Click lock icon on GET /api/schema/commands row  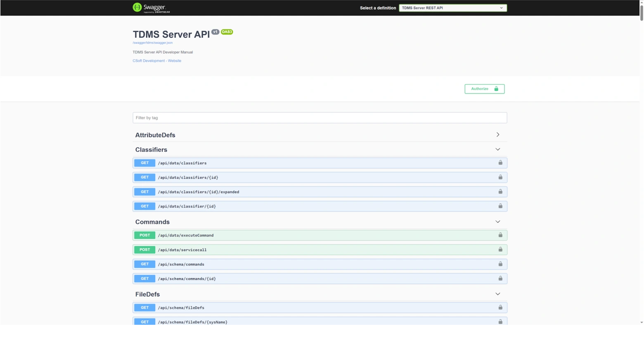pos(500,264)
